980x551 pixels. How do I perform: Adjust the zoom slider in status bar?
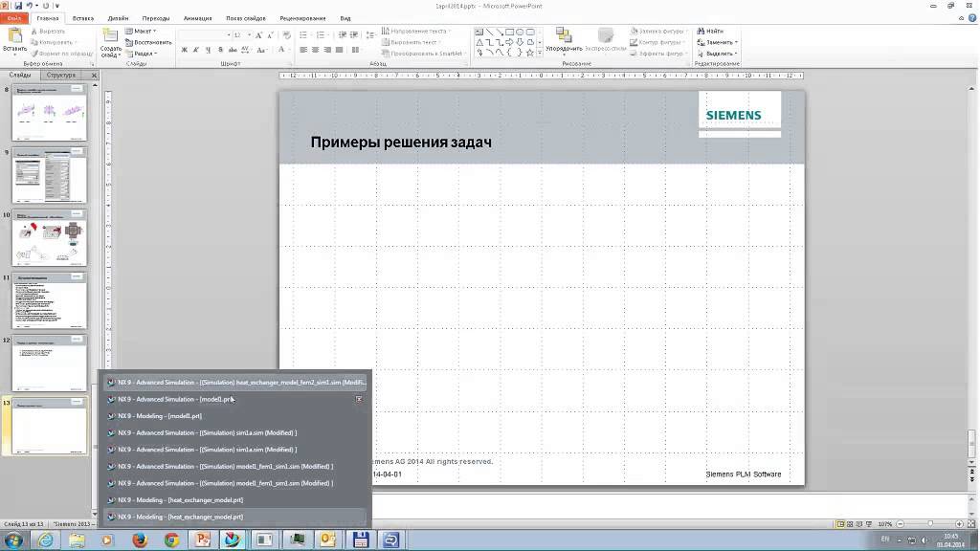point(930,524)
